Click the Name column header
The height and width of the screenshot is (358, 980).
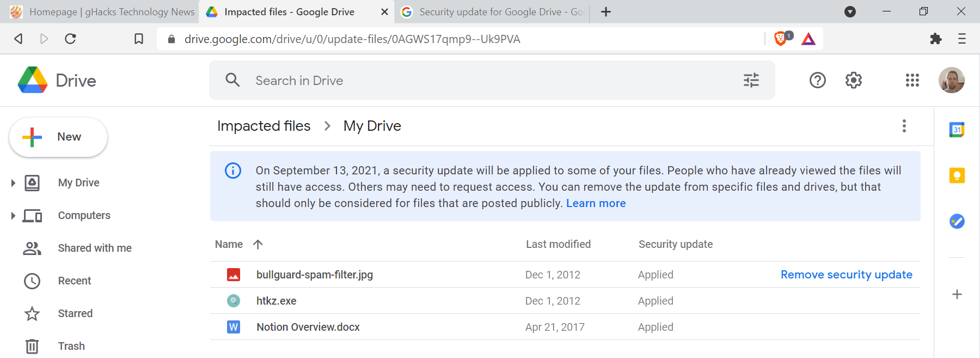(x=229, y=244)
